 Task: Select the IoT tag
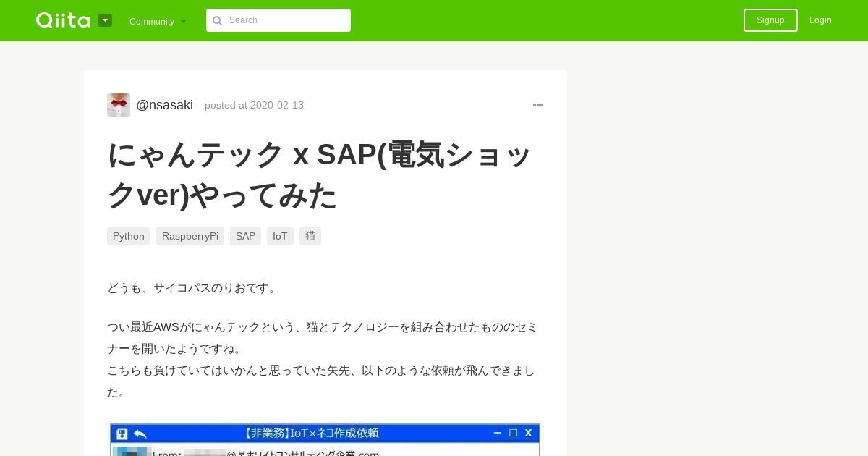coord(280,236)
